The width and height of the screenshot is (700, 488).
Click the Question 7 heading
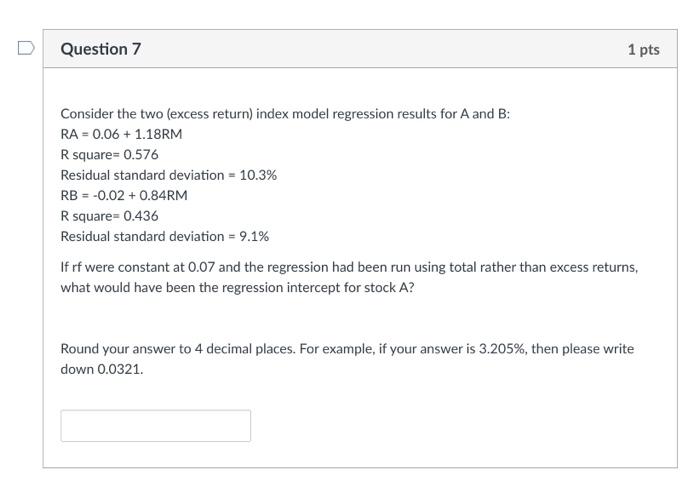[101, 49]
